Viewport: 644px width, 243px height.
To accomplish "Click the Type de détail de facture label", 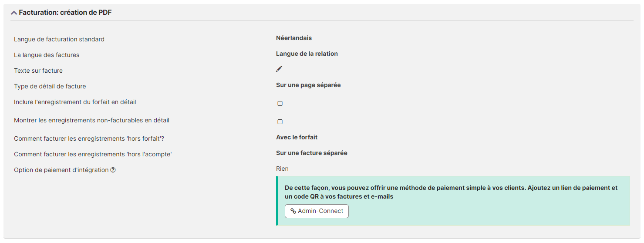I will point(50,87).
